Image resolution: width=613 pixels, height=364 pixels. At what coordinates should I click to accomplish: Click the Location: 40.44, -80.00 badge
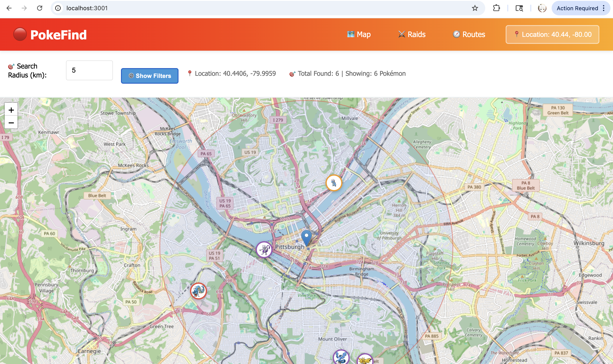point(552,34)
